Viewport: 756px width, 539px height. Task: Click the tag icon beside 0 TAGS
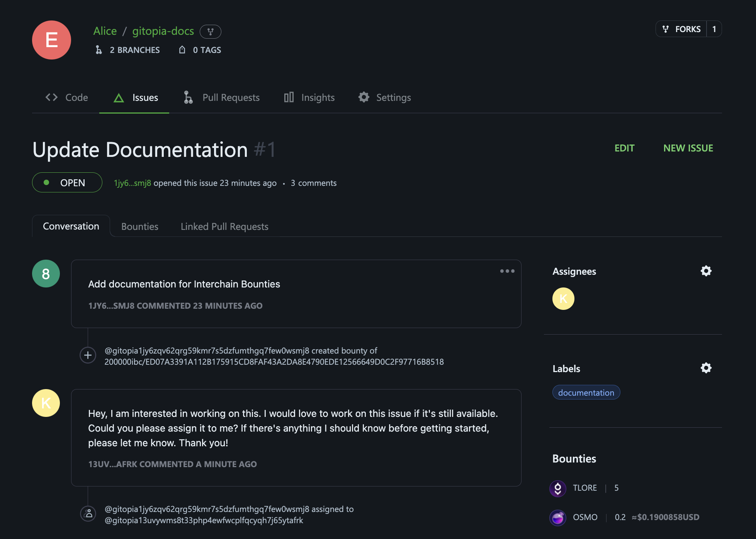pyautogui.click(x=182, y=50)
